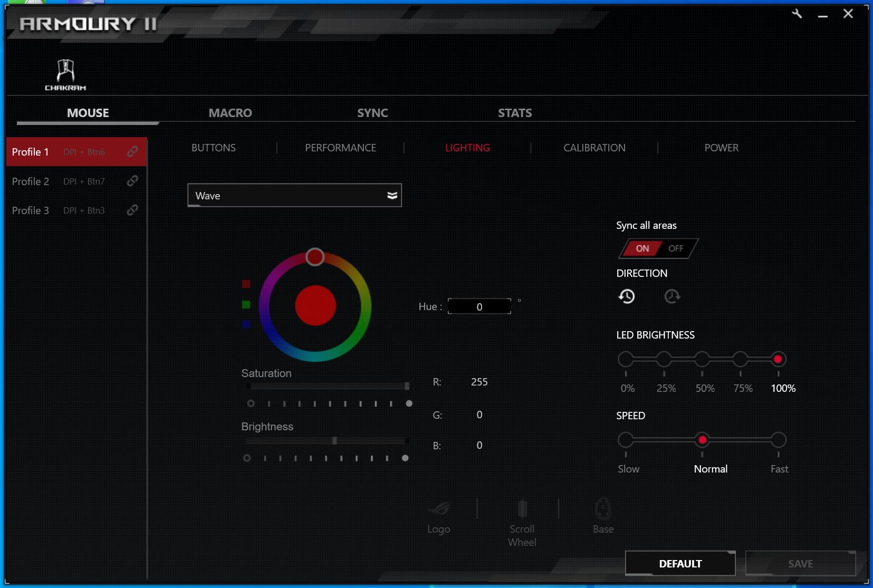Click the green color swatch
The height and width of the screenshot is (588, 873).
(246, 304)
